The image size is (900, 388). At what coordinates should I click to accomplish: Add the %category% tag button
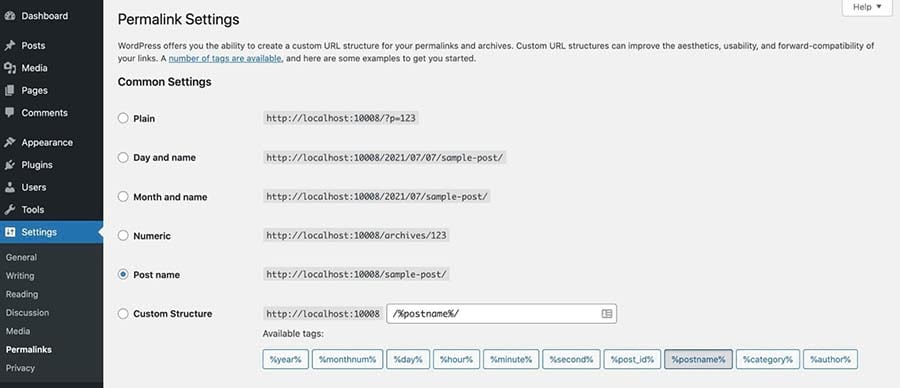tap(767, 359)
